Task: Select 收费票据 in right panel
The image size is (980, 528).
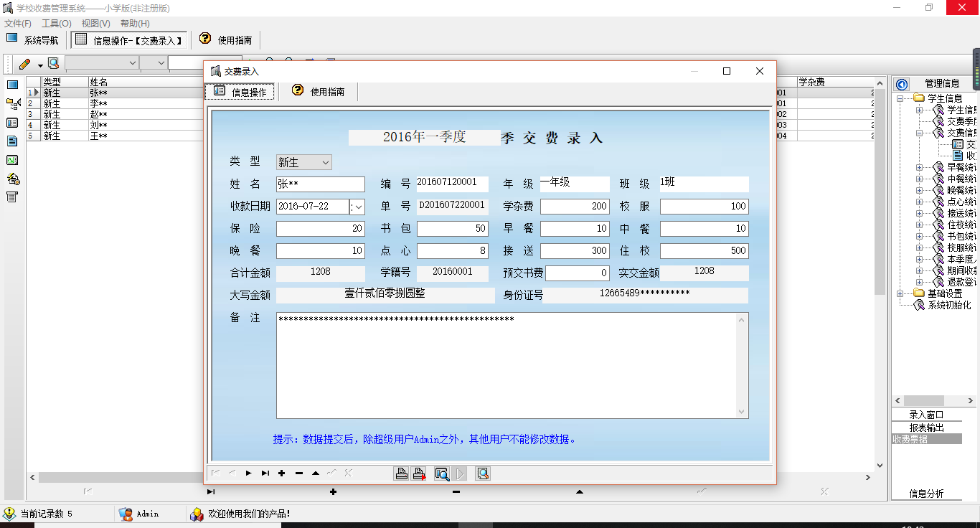Action: [926, 439]
